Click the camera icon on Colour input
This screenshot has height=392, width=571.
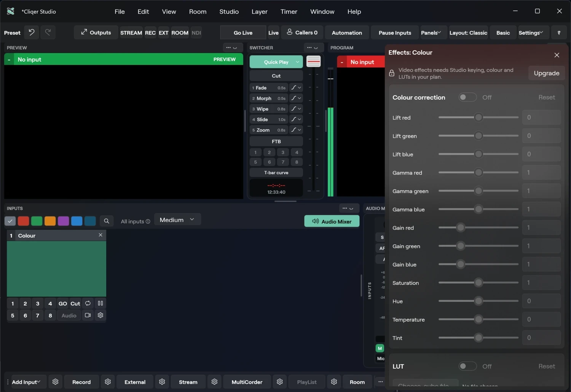pos(88,315)
